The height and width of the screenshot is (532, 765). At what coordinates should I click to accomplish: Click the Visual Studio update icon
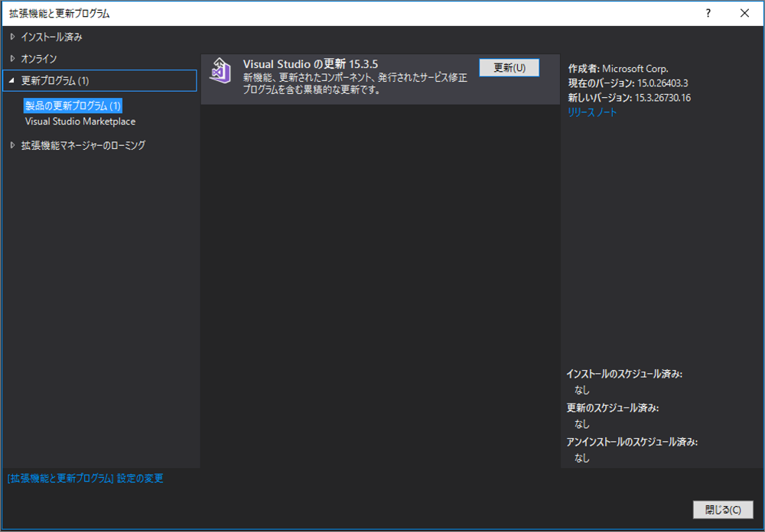(220, 71)
